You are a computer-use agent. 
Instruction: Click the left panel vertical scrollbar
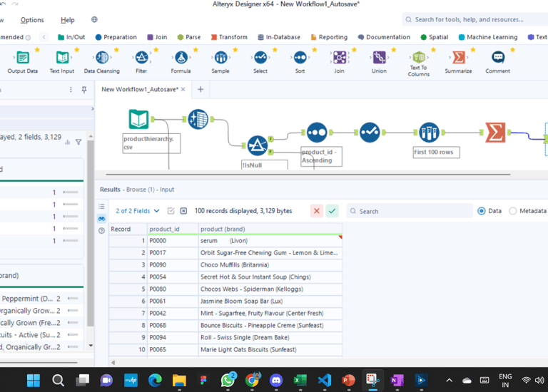pos(91,234)
